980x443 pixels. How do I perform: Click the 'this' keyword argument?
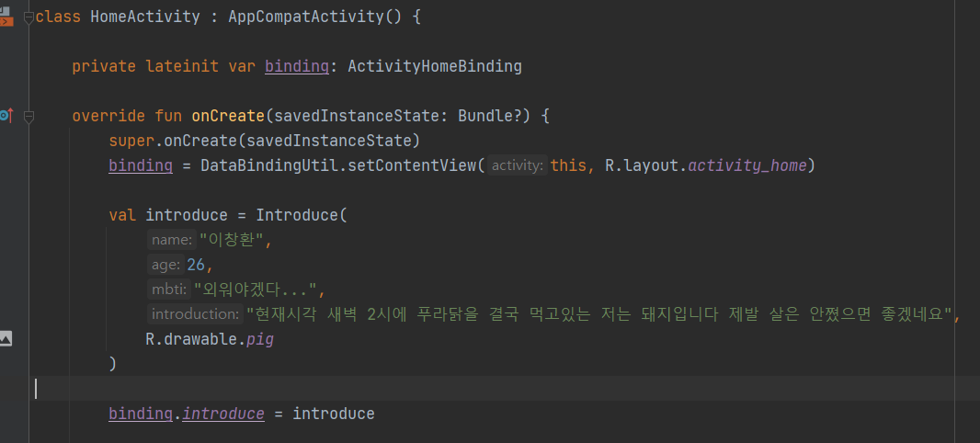568,165
